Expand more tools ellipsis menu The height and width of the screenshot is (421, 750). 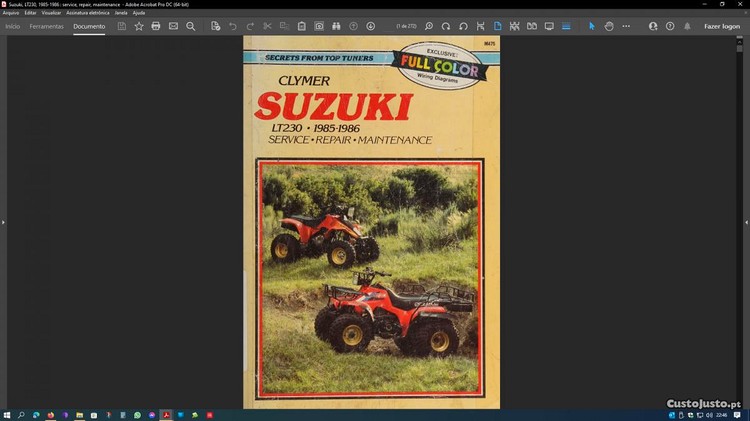pos(626,26)
